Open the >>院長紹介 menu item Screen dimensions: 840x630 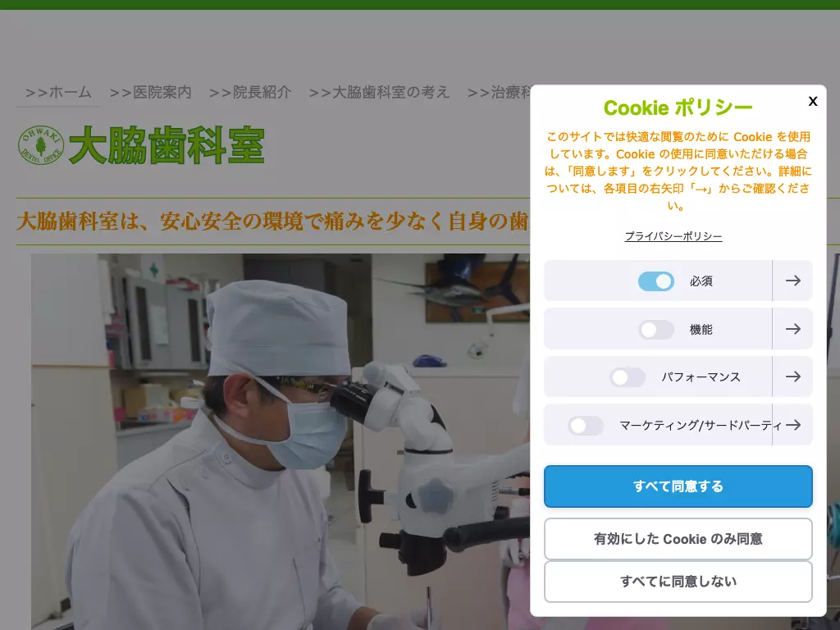pos(250,92)
